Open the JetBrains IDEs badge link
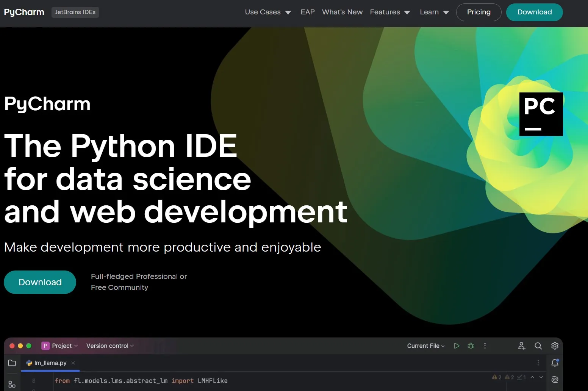This screenshot has width=588, height=391. click(75, 12)
